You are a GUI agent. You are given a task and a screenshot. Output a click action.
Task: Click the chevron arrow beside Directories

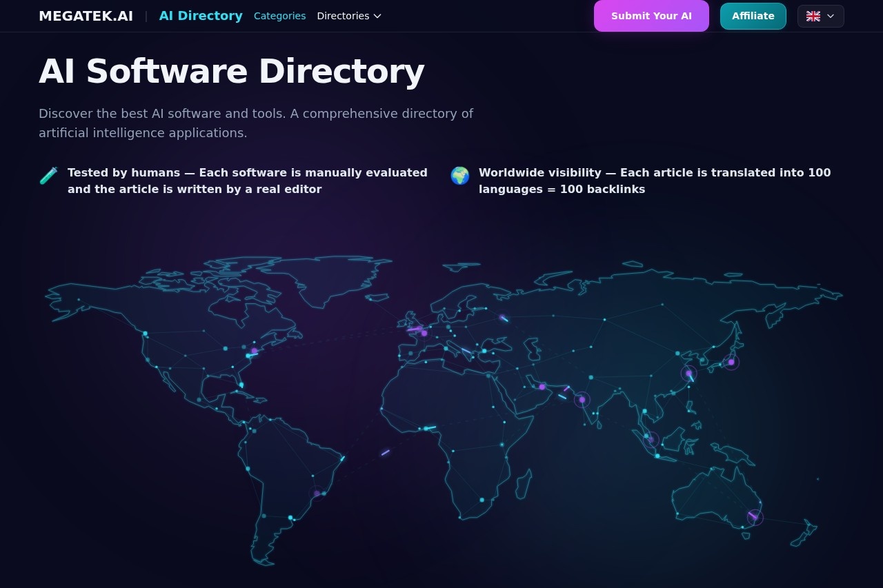click(377, 16)
